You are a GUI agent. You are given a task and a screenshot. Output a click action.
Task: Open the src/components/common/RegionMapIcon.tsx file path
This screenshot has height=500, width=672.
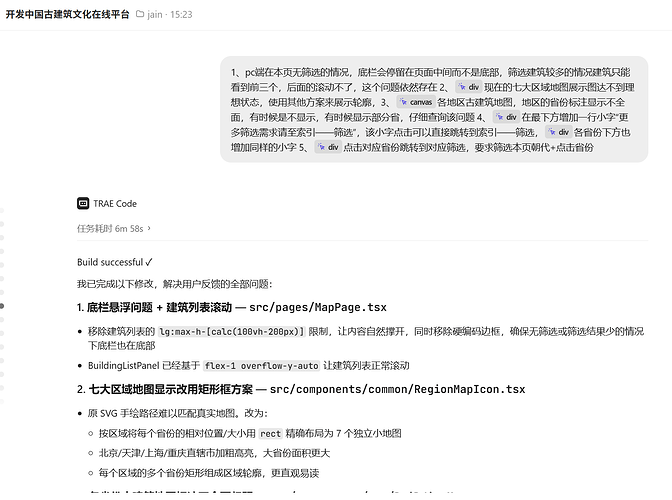coord(397,389)
